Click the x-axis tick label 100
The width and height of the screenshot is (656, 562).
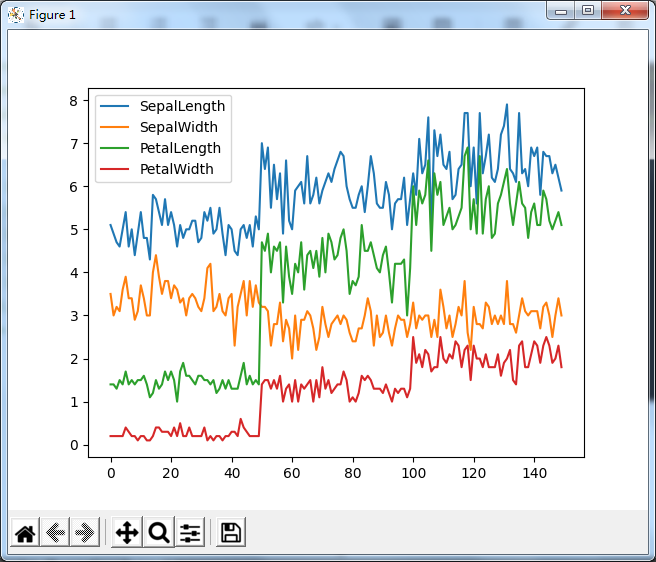(413, 473)
